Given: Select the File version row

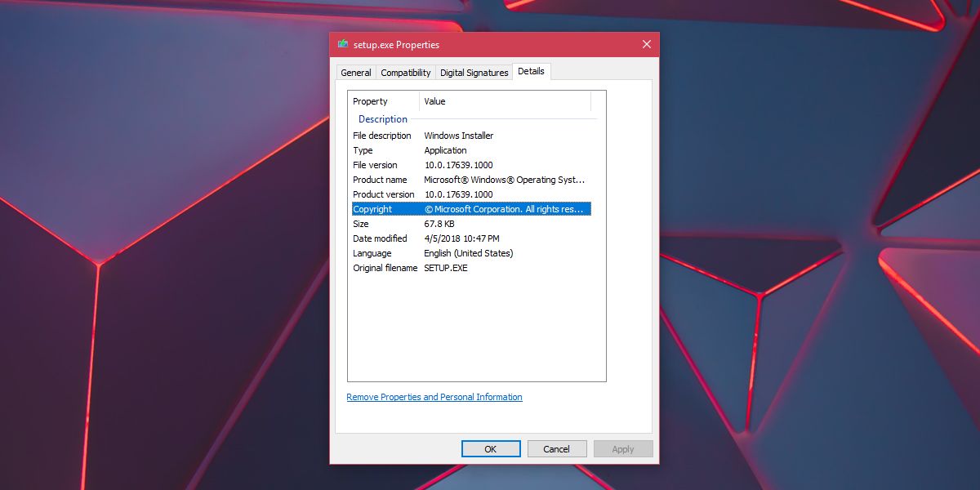Looking at the screenshot, I should point(471,165).
